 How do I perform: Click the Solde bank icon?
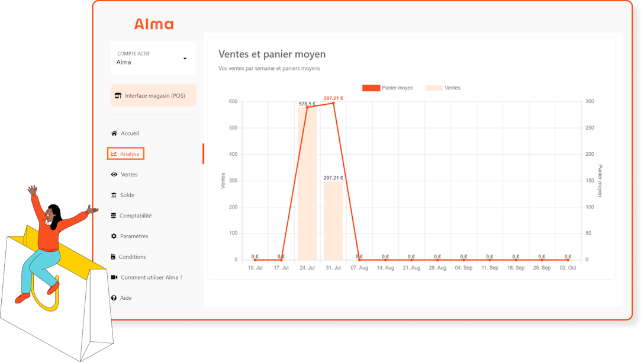tap(114, 195)
